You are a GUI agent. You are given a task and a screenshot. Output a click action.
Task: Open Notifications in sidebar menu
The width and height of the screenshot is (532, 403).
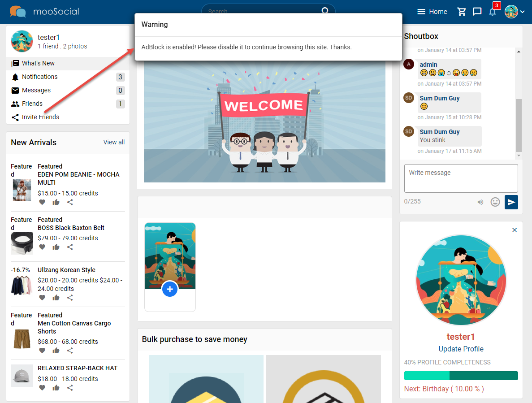tap(68, 77)
